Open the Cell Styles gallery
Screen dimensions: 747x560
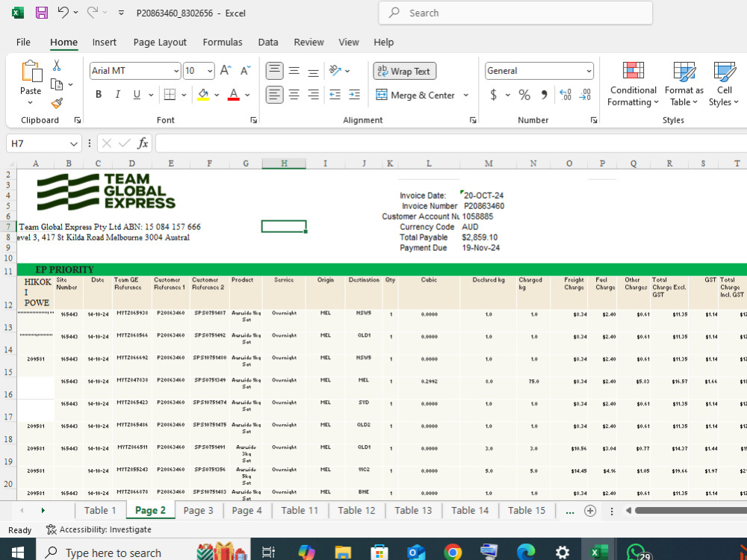click(x=722, y=84)
